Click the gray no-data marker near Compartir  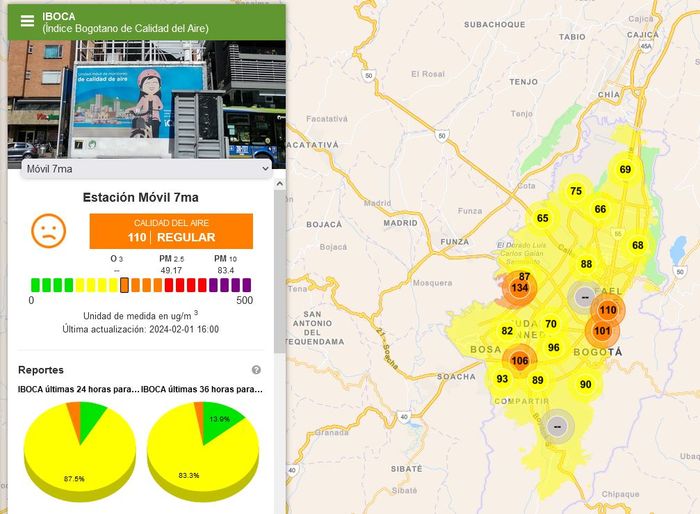[558, 425]
